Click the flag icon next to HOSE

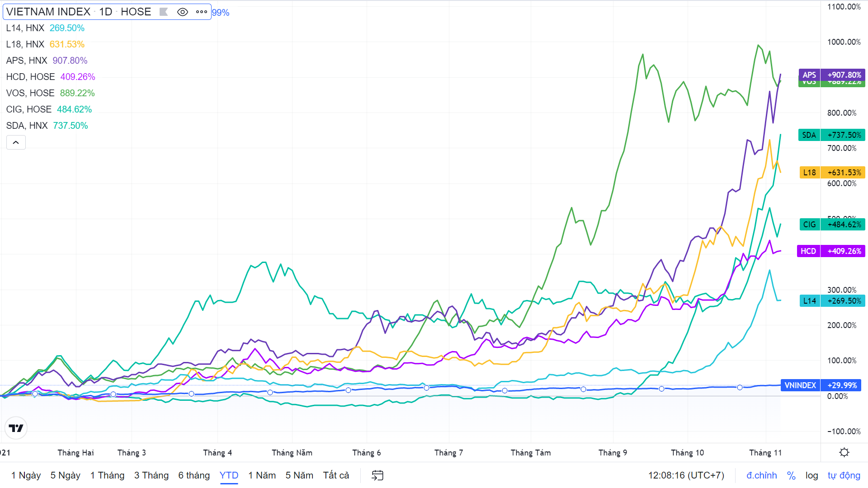[164, 12]
